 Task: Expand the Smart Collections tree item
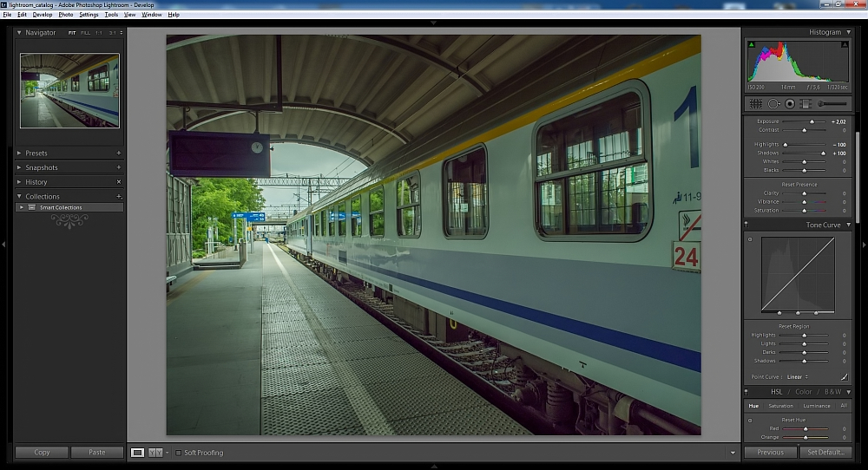[21, 207]
